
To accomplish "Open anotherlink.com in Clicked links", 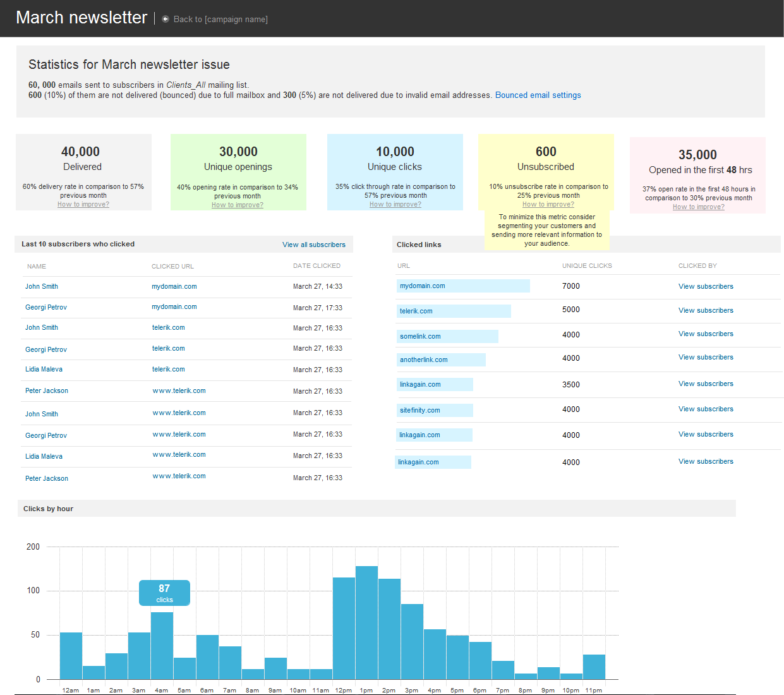I will (x=423, y=360).
